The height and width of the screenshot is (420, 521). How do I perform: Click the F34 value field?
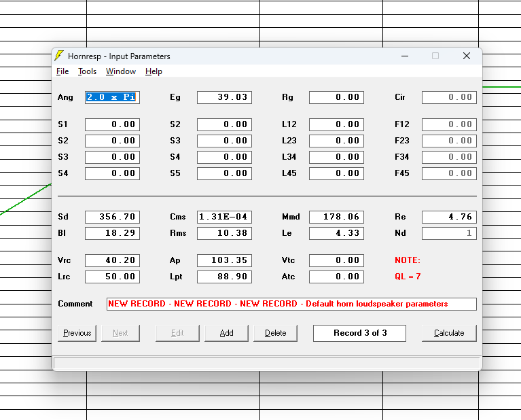(449, 157)
